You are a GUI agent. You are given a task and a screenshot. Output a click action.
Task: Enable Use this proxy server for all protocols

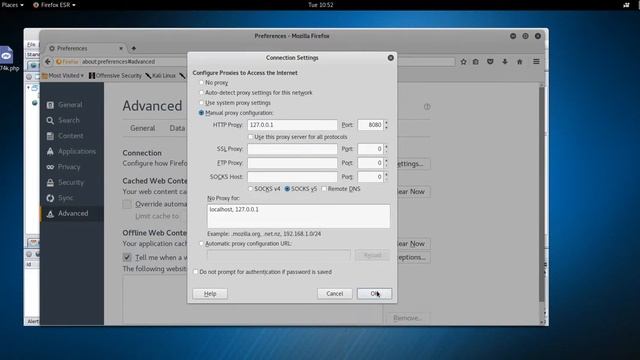pyautogui.click(x=251, y=137)
